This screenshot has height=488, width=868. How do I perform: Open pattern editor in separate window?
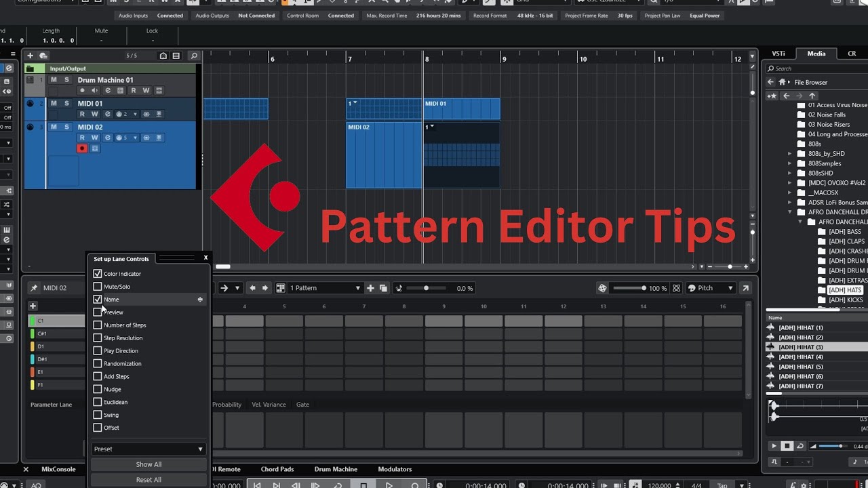pos(745,288)
